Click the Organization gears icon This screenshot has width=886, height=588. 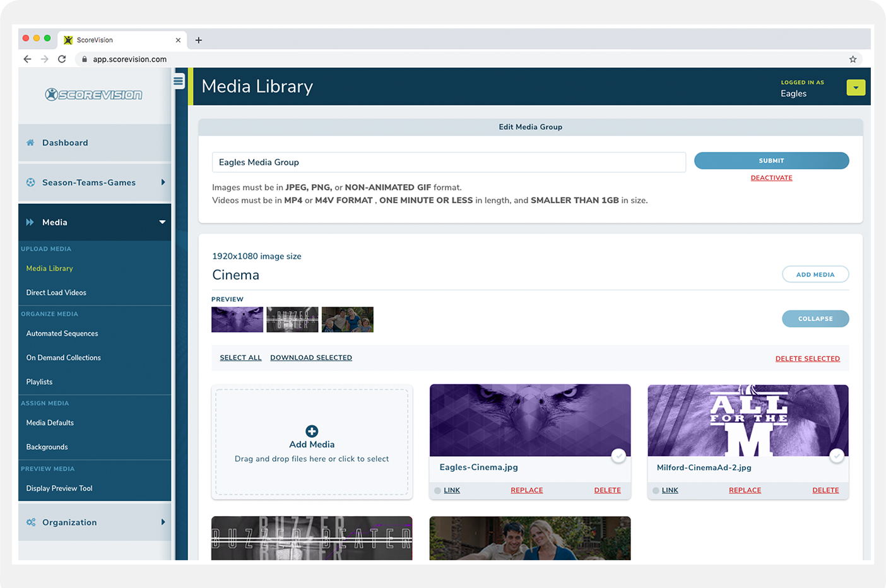30,522
